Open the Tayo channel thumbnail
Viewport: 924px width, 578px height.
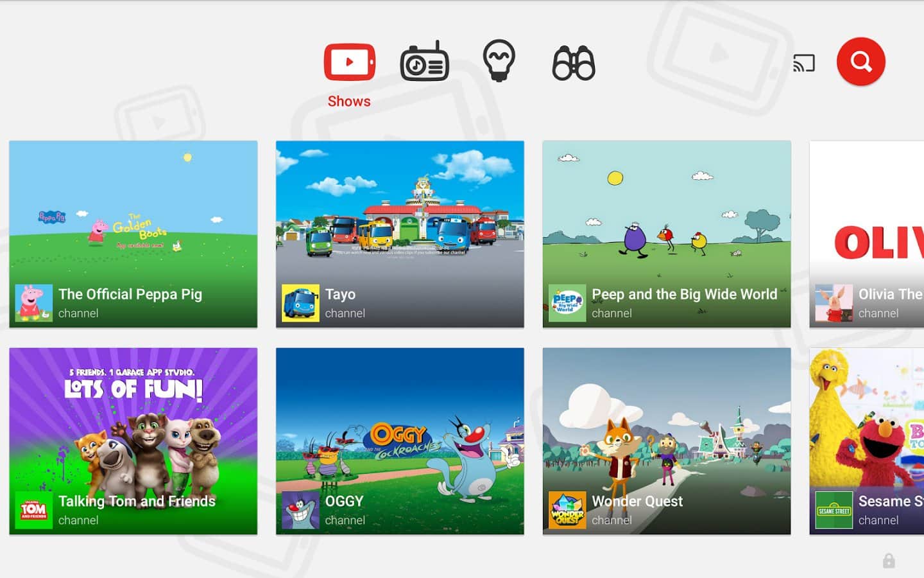[400, 212]
